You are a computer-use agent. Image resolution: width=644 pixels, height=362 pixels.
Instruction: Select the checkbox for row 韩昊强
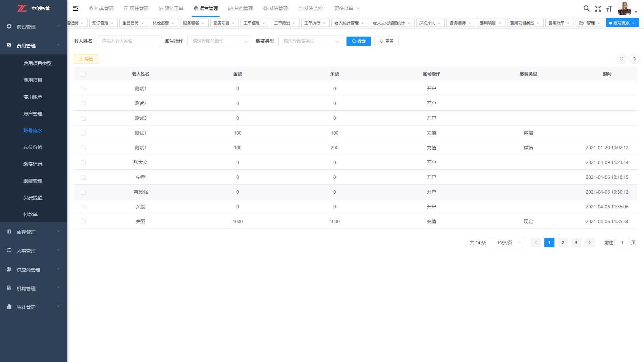[83, 192]
